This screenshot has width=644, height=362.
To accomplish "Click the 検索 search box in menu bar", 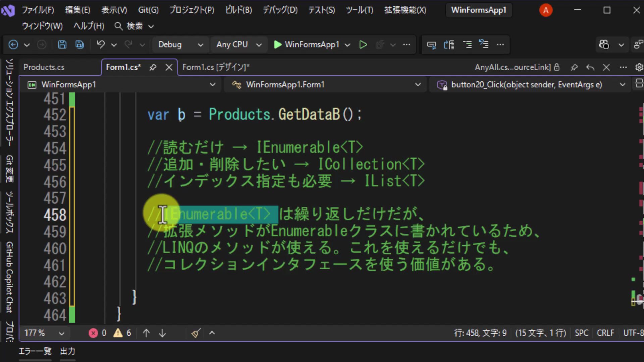I will [x=134, y=26].
